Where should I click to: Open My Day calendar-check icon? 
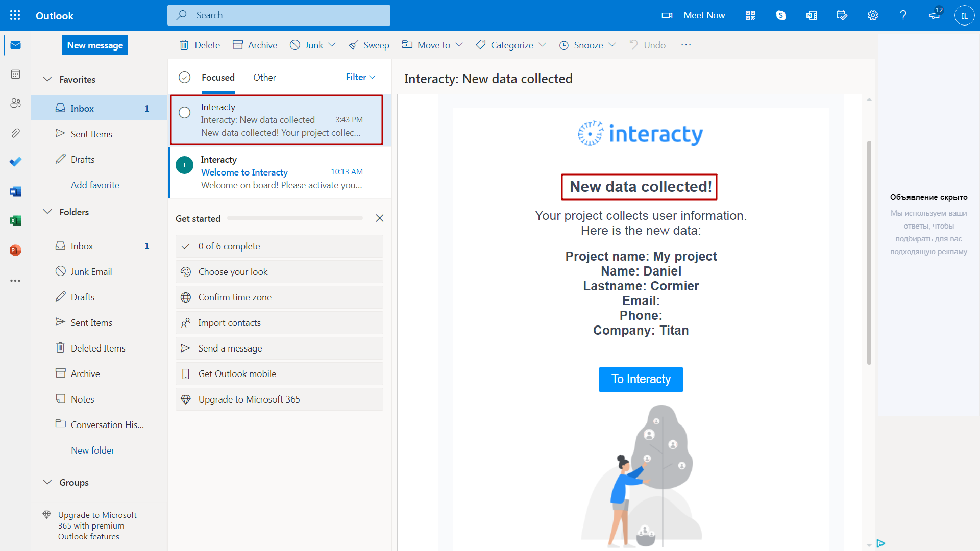842,15
